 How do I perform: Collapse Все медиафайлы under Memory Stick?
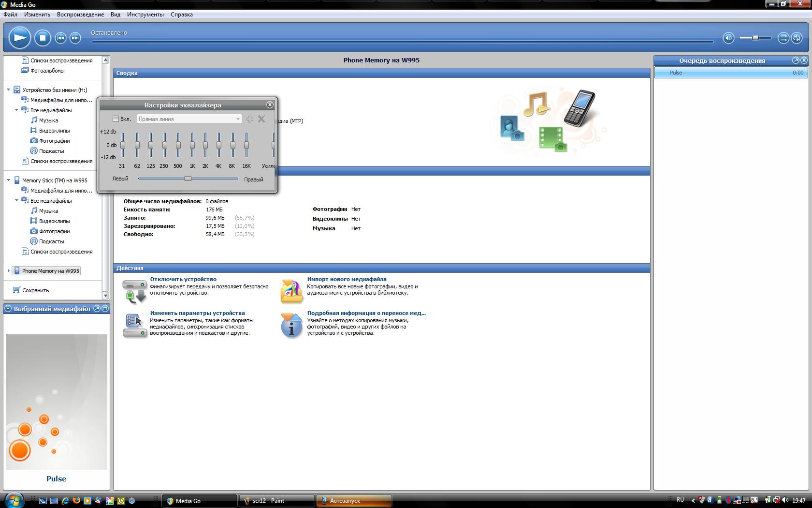[17, 200]
